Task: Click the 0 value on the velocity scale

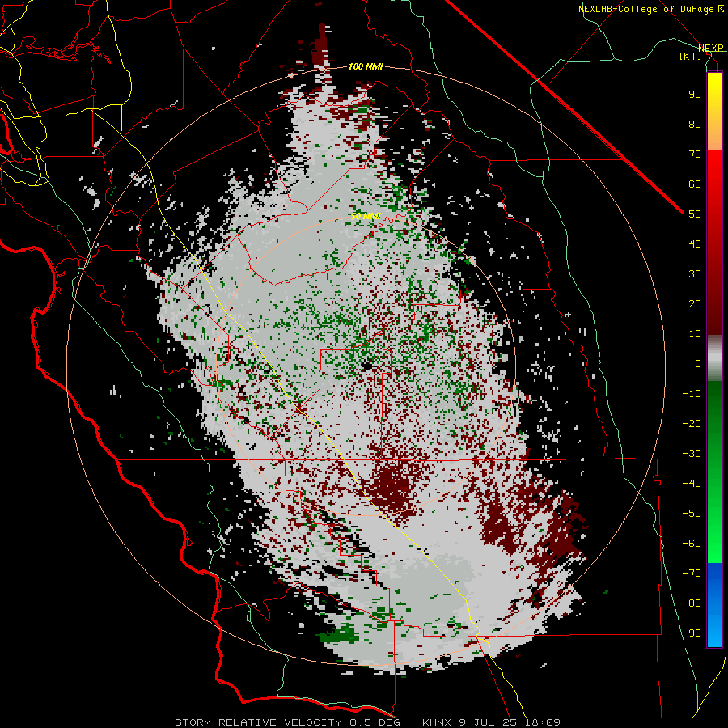Action: [x=698, y=364]
